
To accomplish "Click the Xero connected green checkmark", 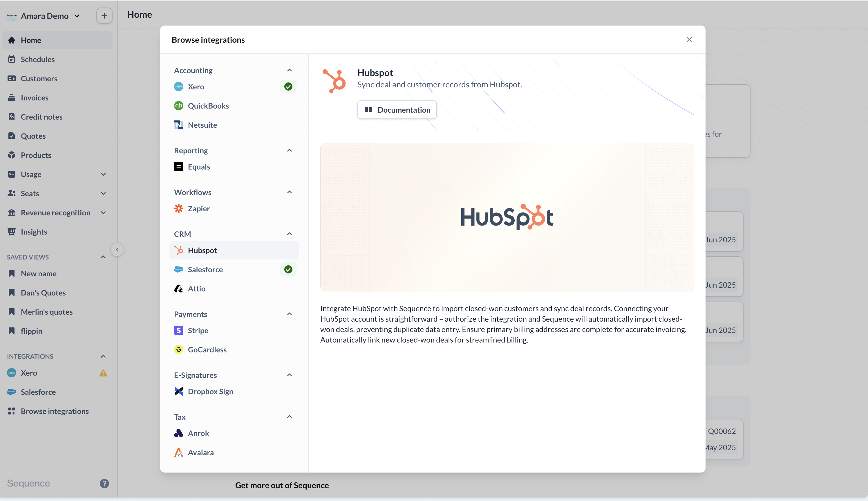I will (x=288, y=87).
